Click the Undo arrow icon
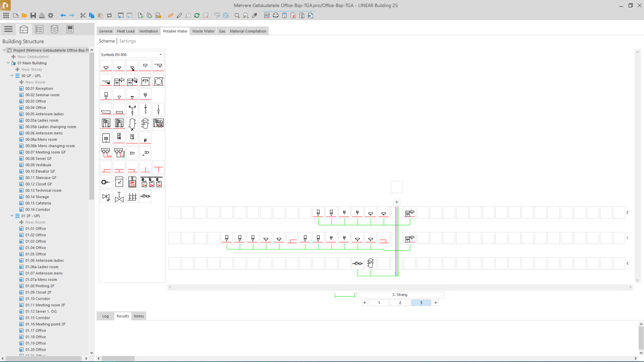Screen dimensions: 644x362 click(63, 16)
